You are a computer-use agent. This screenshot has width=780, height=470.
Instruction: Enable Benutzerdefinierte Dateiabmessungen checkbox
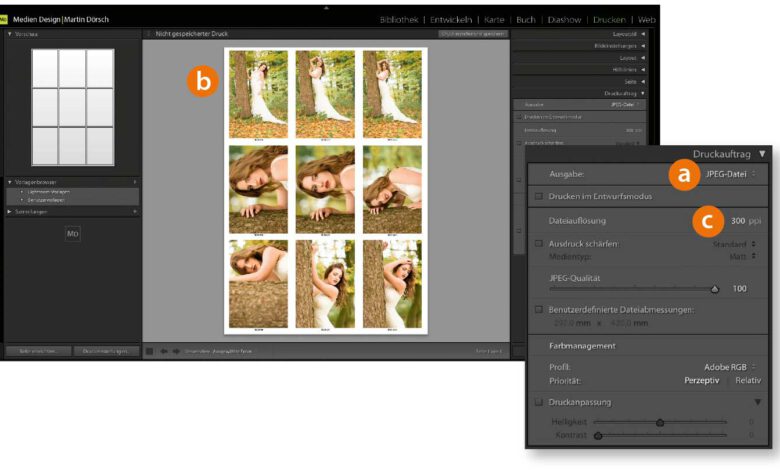click(539, 310)
